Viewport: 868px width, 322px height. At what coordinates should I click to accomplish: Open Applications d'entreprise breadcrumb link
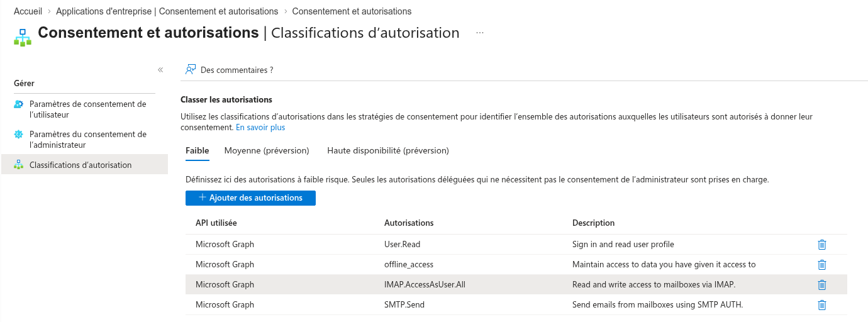coord(167,11)
